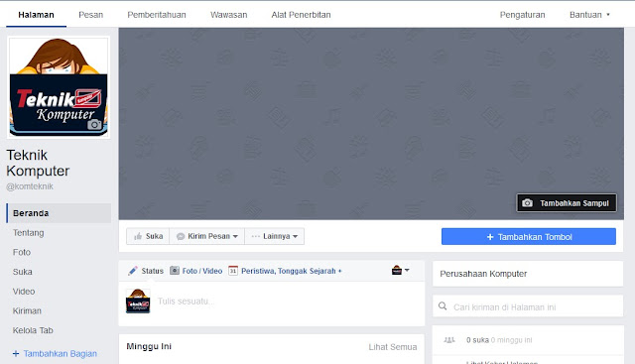Click the Foto / Video link
The width and height of the screenshot is (635, 364).
pos(202,271)
